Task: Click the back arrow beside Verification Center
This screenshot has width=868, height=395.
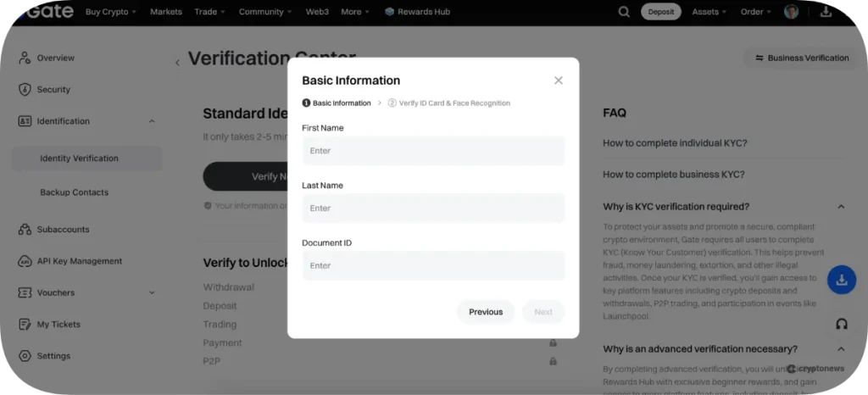Action: click(x=177, y=63)
